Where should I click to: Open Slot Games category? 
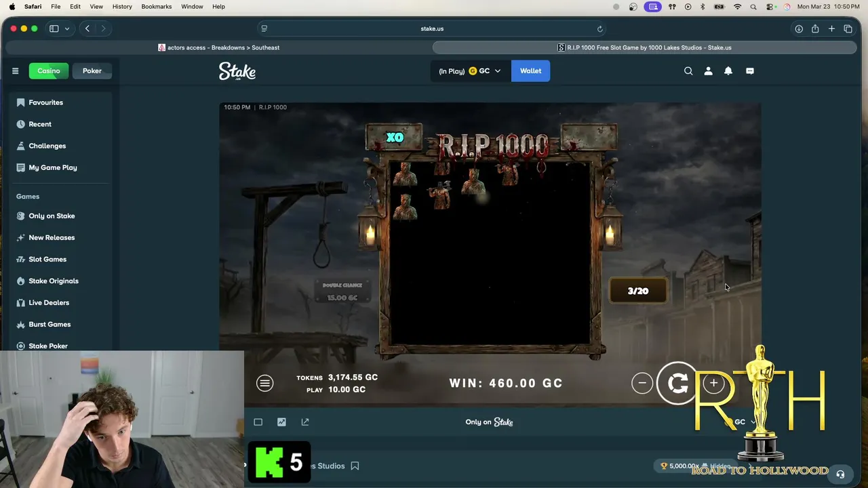[x=61, y=259]
